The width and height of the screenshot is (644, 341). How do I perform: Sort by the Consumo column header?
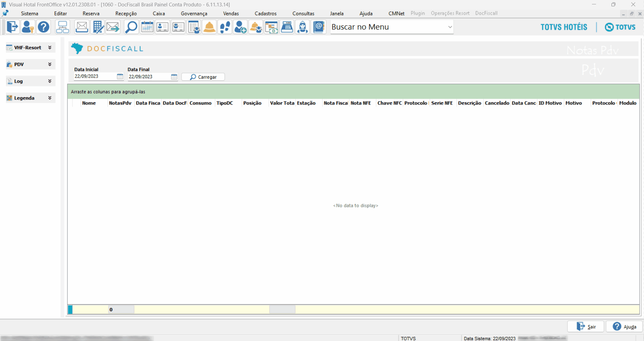[x=201, y=103]
